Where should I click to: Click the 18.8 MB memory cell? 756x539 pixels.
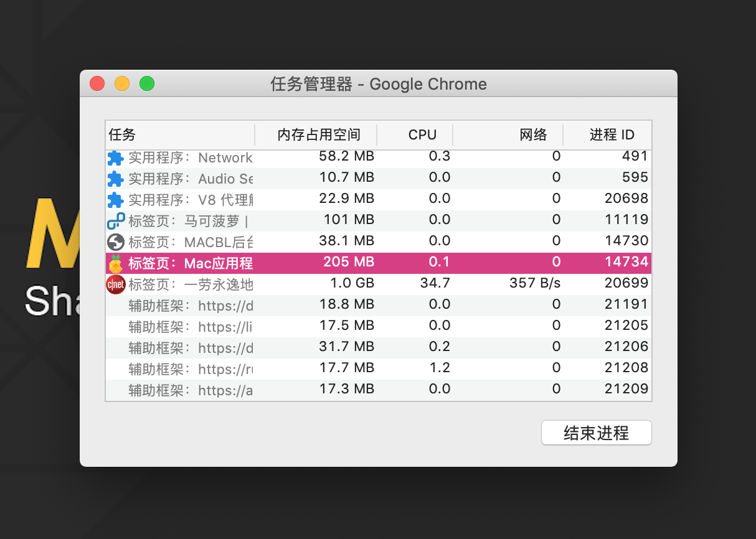coord(346,304)
